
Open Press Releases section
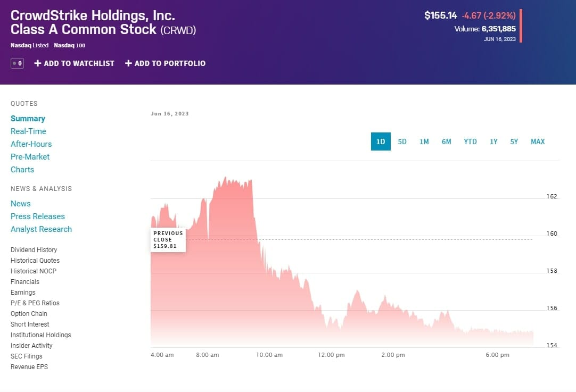pos(37,216)
